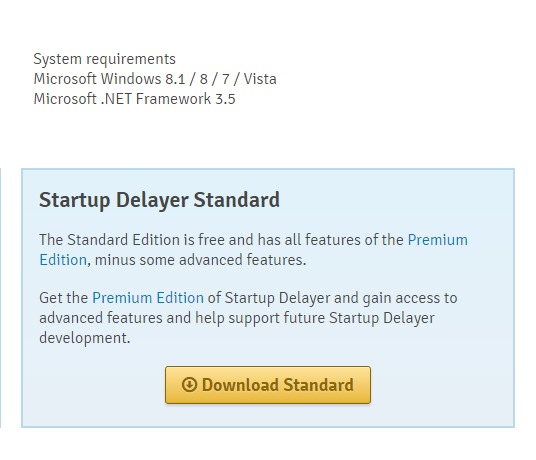536x460 pixels.
Task: Click the word 'development.' in the paragraph
Action: click(85, 338)
